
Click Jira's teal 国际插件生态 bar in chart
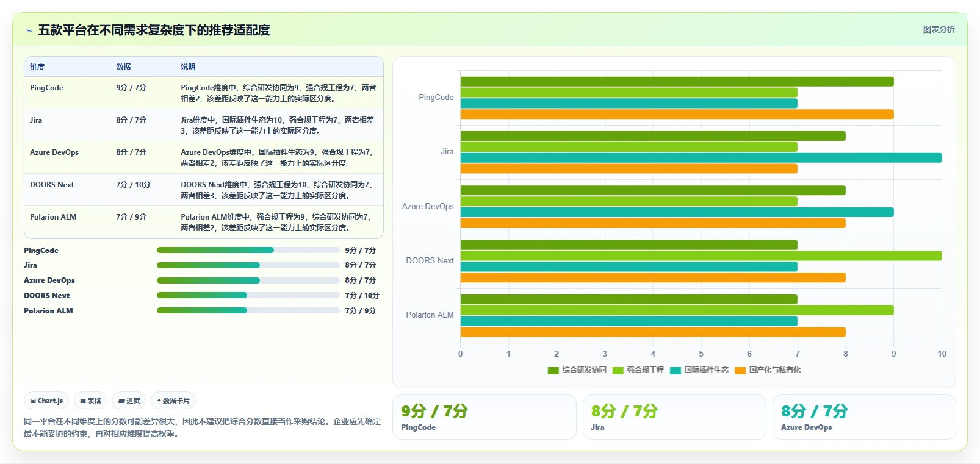pyautogui.click(x=701, y=158)
